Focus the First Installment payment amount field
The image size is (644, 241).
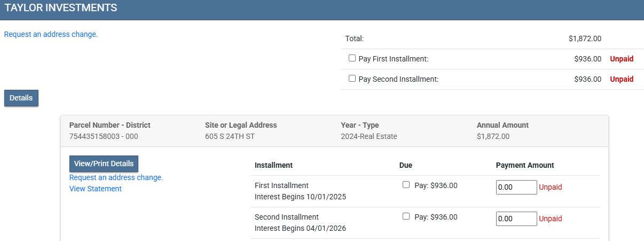click(516, 187)
